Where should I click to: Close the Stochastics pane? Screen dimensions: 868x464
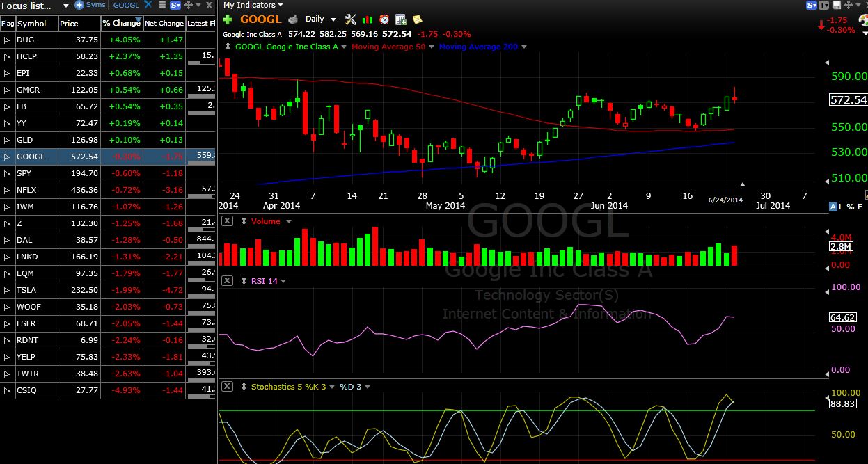click(227, 387)
